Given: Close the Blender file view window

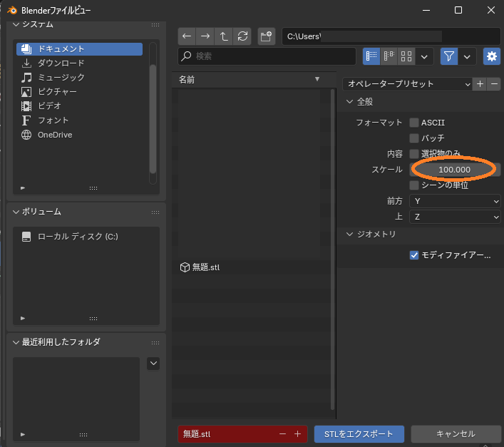Looking at the screenshot, I should click(491, 10).
